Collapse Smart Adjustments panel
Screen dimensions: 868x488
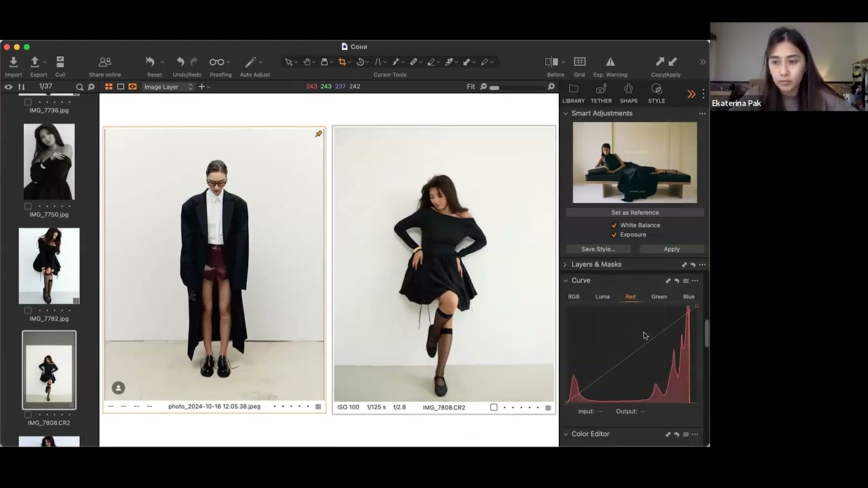tap(566, 113)
